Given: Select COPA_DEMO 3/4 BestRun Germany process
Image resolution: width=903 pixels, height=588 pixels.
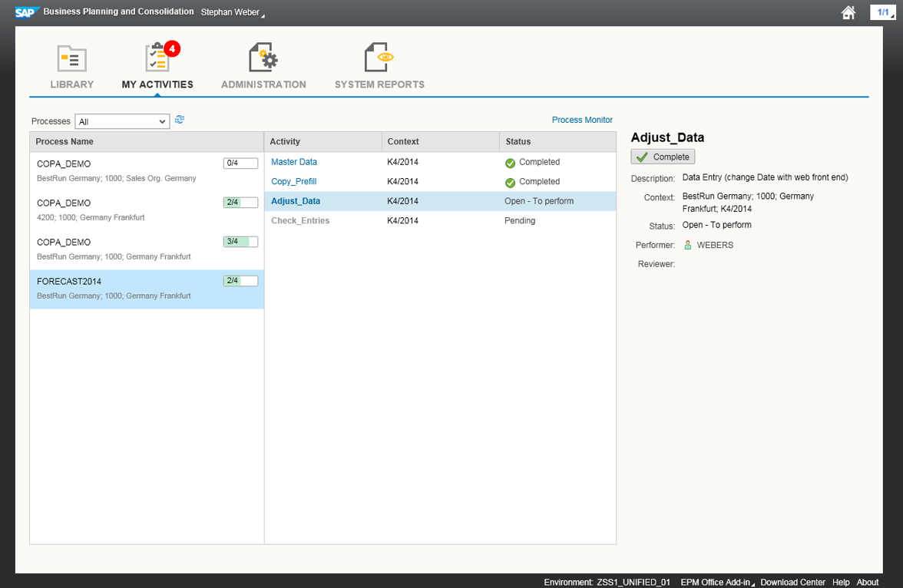Looking at the screenshot, I should tap(147, 250).
